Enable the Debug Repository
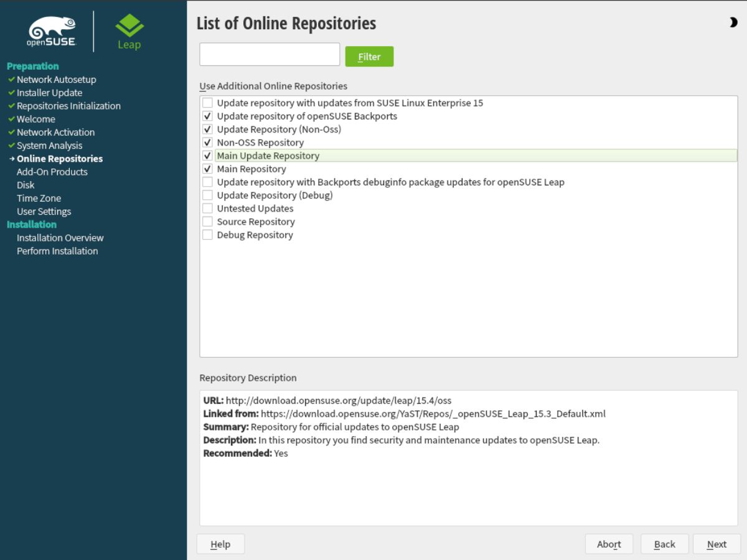This screenshot has width=747, height=560. tap(207, 235)
